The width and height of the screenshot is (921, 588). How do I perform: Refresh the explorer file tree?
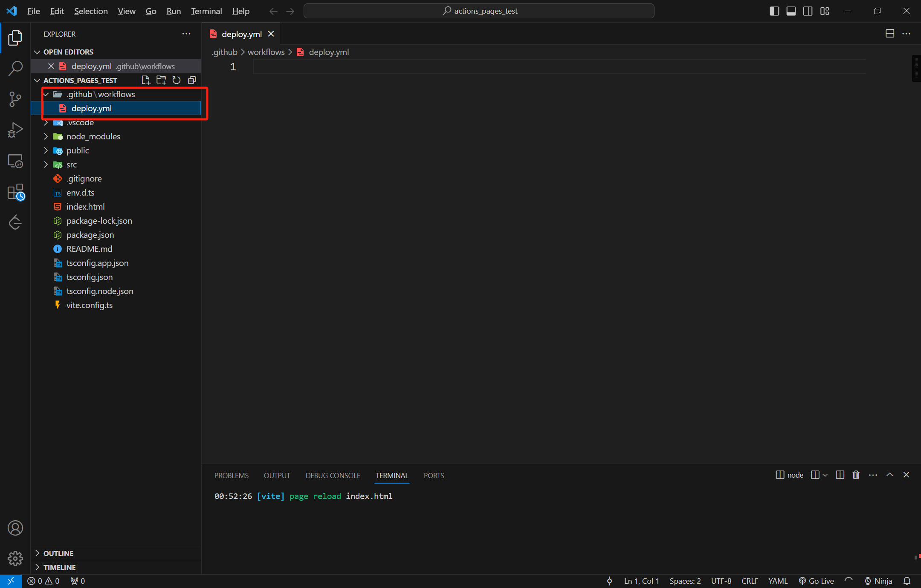coord(177,80)
